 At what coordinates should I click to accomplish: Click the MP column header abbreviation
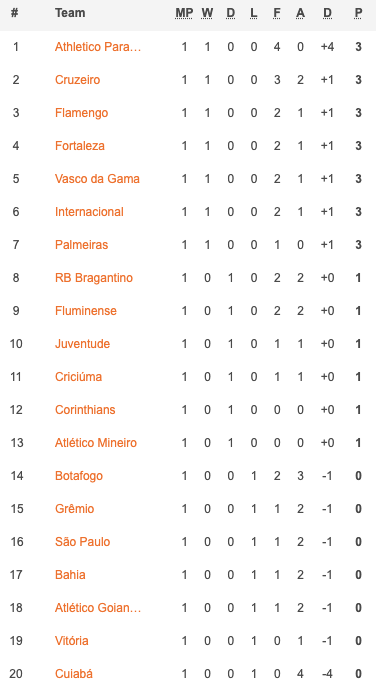(x=184, y=13)
